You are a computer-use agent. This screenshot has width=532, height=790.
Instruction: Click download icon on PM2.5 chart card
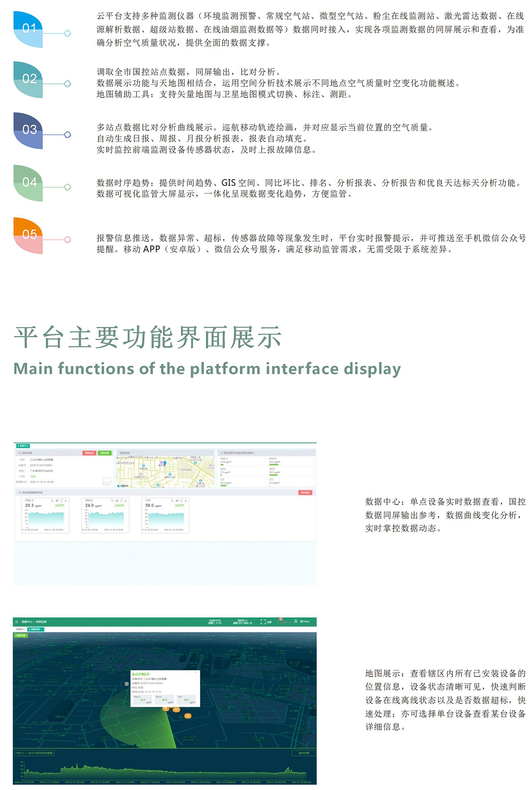point(66,501)
